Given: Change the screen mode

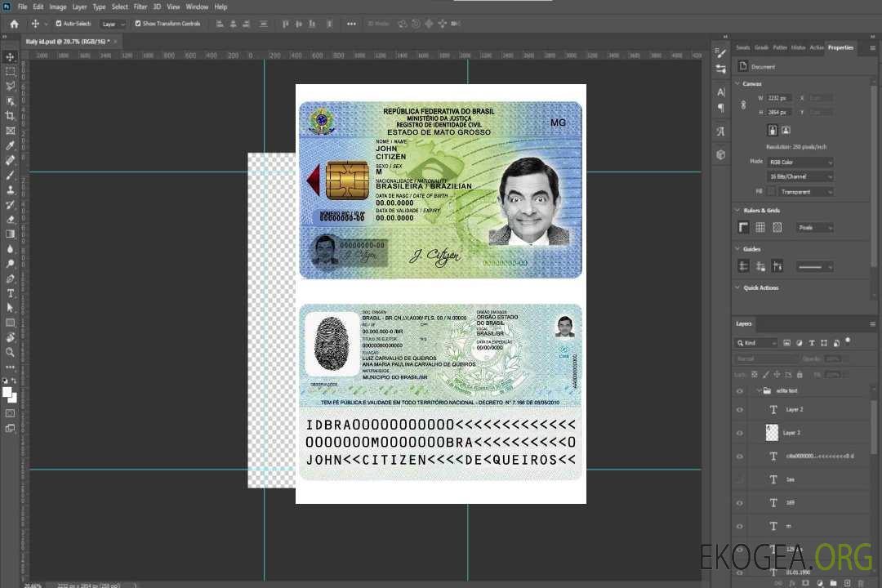Looking at the screenshot, I should 10,428.
